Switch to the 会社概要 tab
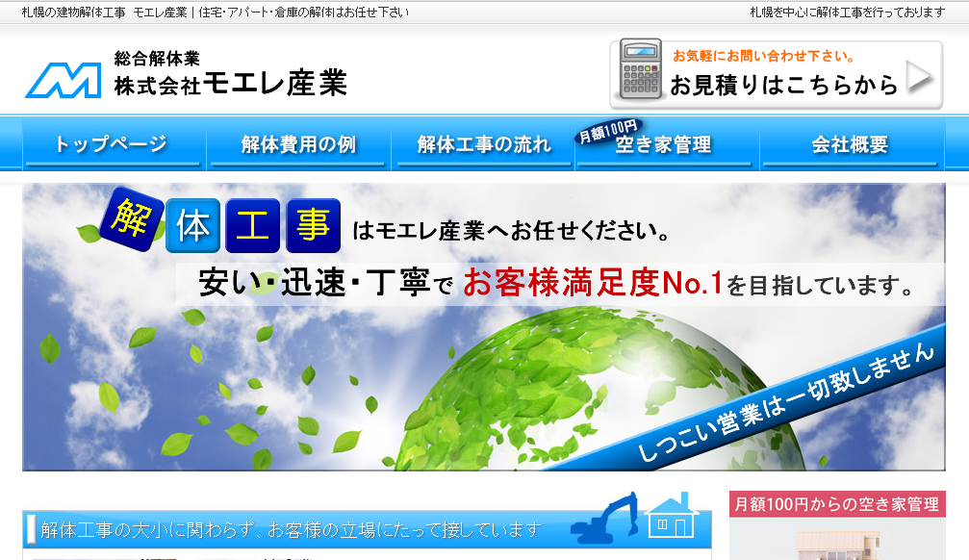 [851, 145]
